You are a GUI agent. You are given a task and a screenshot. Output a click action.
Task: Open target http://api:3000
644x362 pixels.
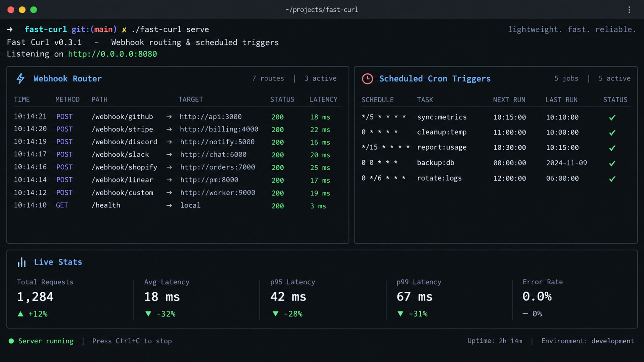click(x=211, y=117)
